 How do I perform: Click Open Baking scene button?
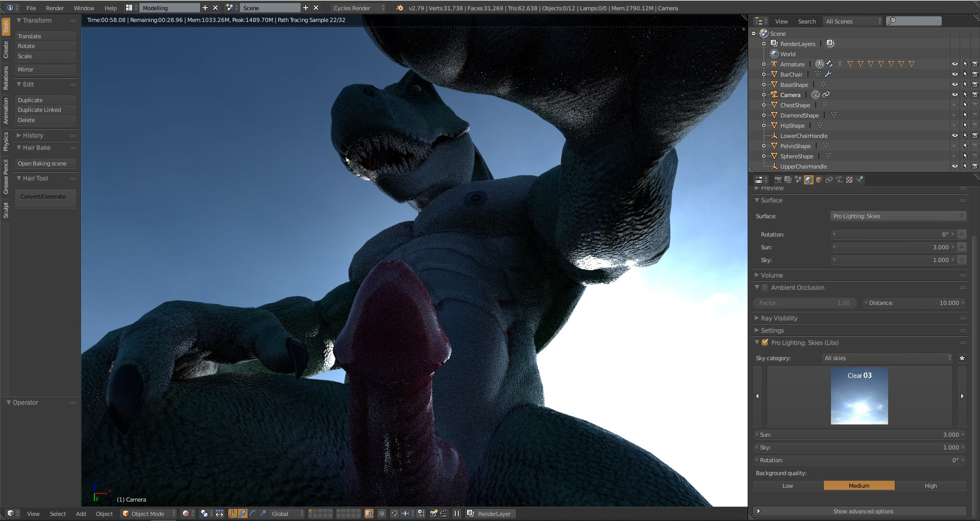tap(45, 163)
